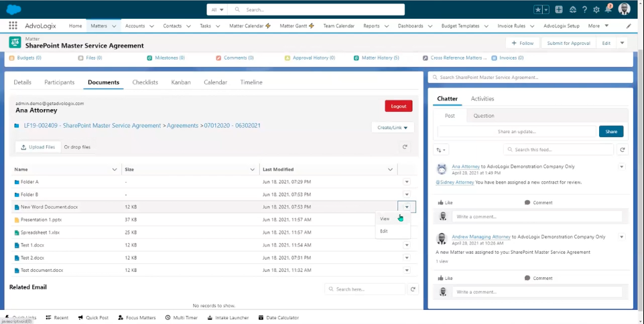Open row actions dropdown for Folder A
644x324 pixels.
(407, 182)
